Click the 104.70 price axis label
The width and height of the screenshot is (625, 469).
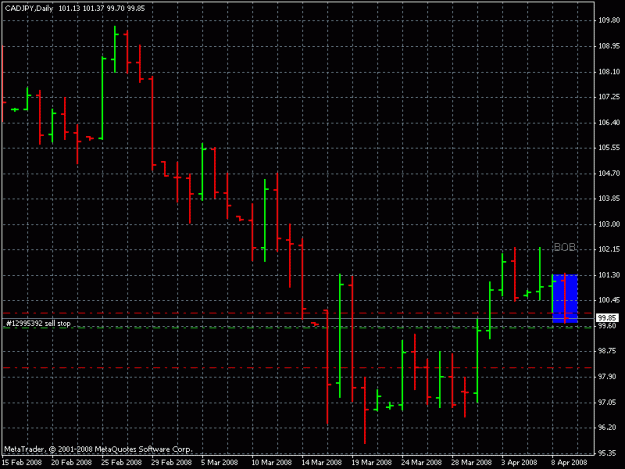[609, 173]
